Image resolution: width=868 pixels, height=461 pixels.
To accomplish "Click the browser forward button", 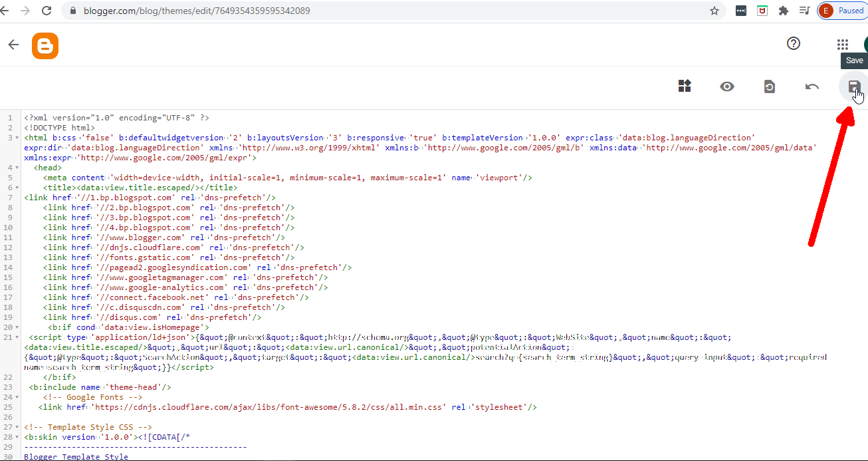I will coord(25,11).
